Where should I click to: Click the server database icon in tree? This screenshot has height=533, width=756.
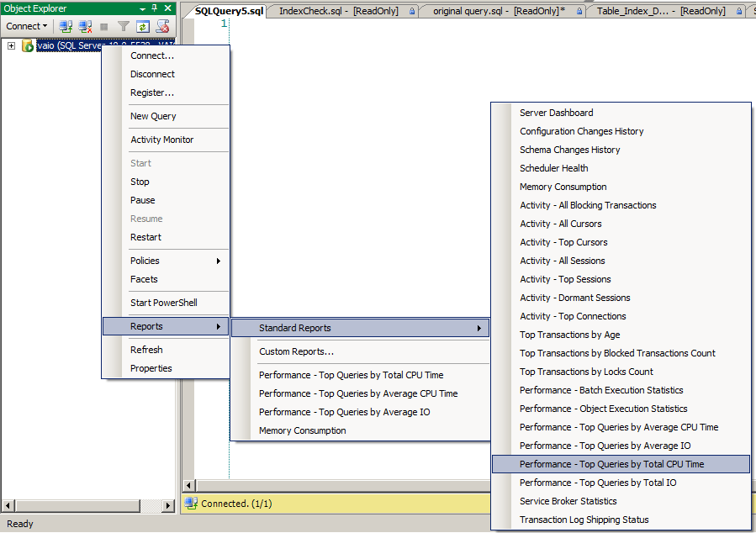[28, 45]
